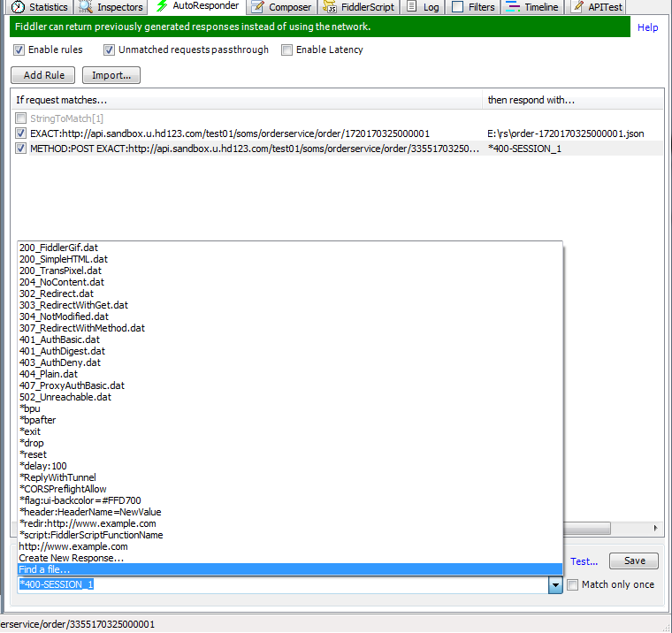
Task: Select the E:\rs\order-1720170325000001.json response cell
Action: click(565, 133)
